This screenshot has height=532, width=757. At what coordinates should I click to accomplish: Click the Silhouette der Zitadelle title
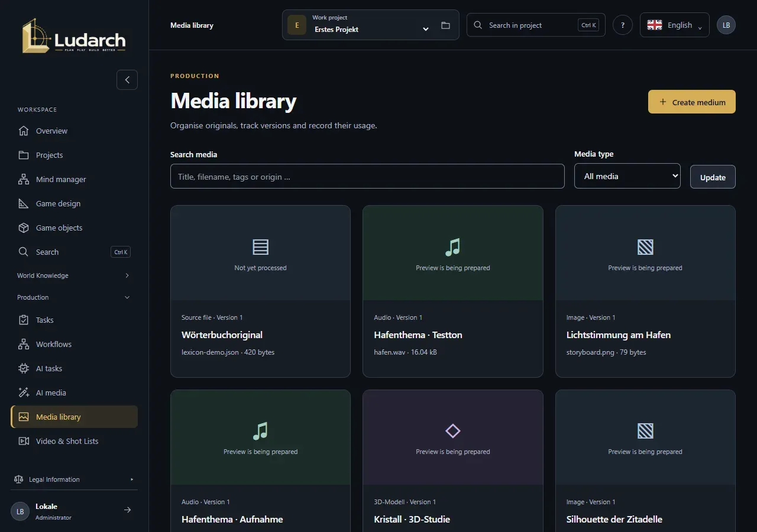click(x=614, y=519)
